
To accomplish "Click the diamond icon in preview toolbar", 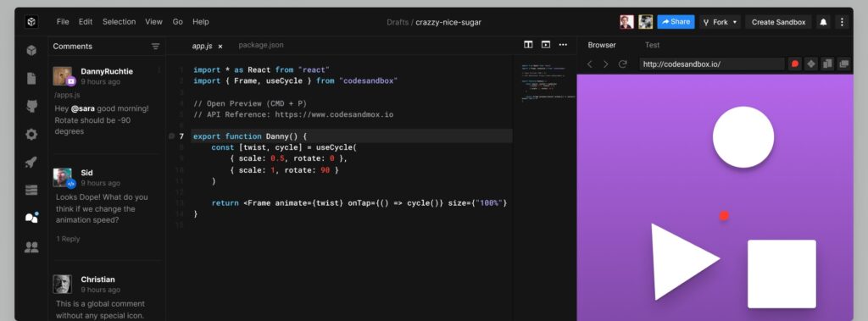I will [x=811, y=64].
